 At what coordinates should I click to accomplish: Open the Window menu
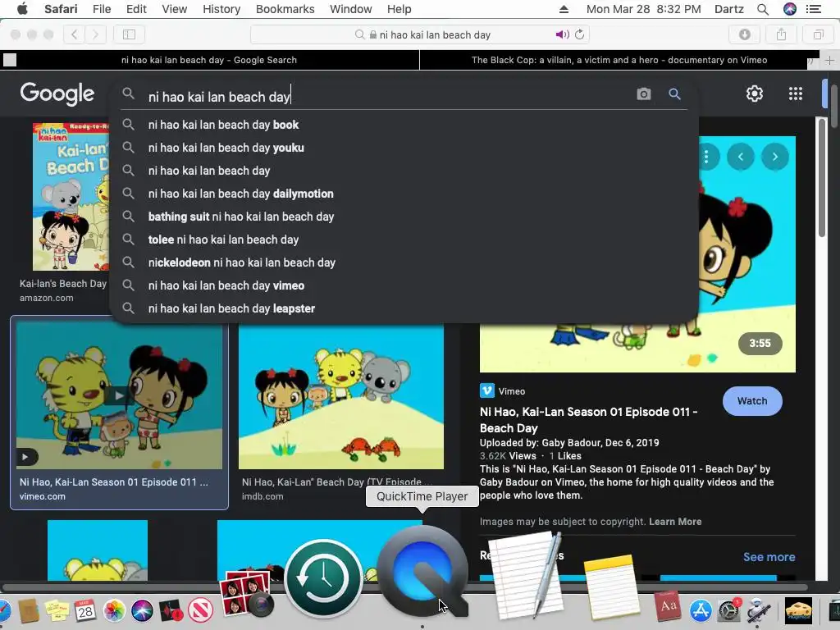pos(351,9)
